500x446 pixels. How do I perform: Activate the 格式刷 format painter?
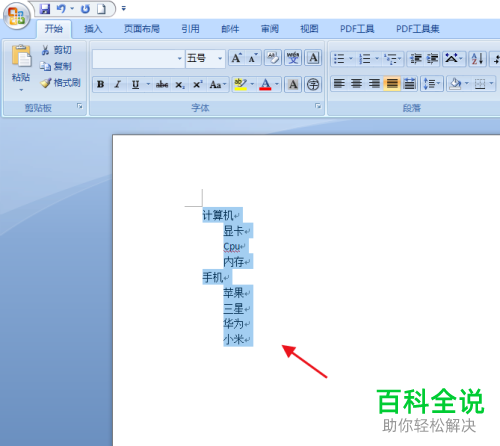60,83
